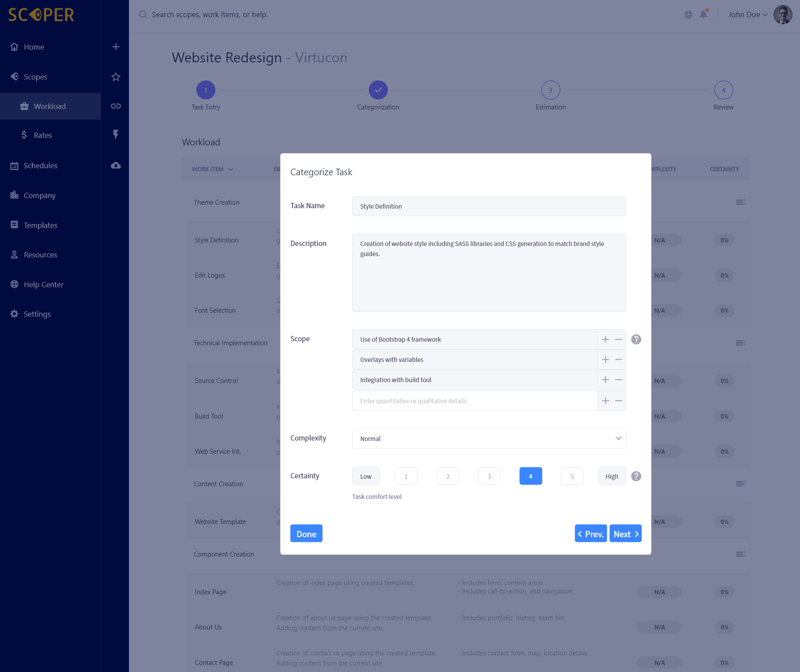Image resolution: width=800 pixels, height=672 pixels.
Task: Select certainty level 1
Action: (x=406, y=476)
